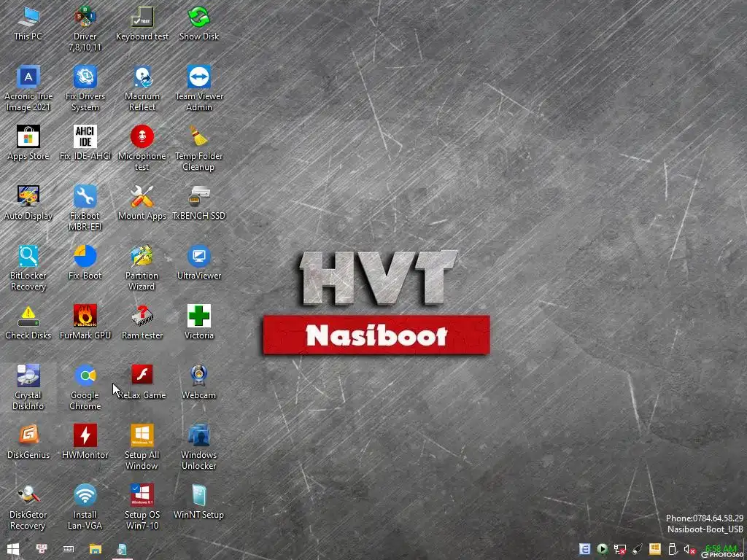Open the Webcam tool
The image size is (747, 560).
click(x=199, y=382)
